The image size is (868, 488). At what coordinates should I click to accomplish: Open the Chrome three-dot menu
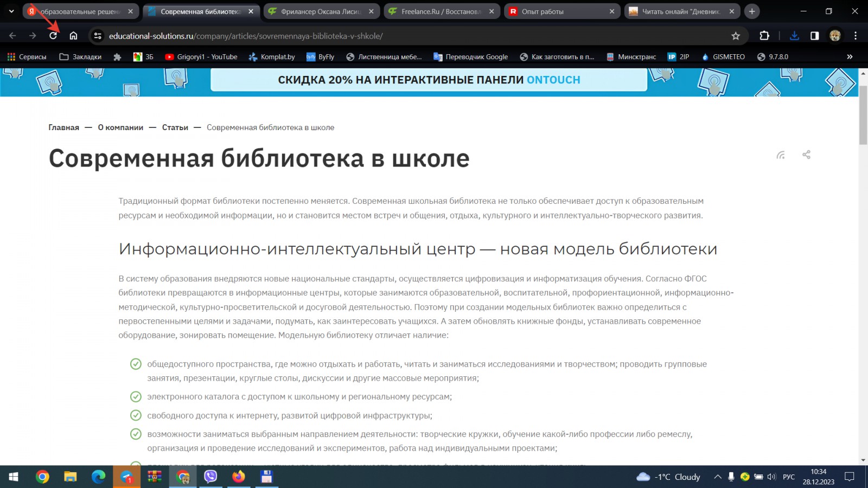click(x=856, y=36)
